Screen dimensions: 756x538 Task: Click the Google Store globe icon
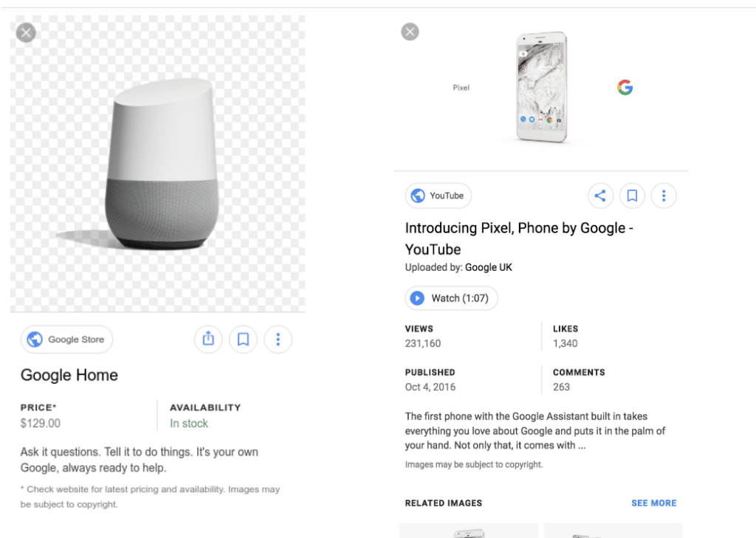[32, 339]
